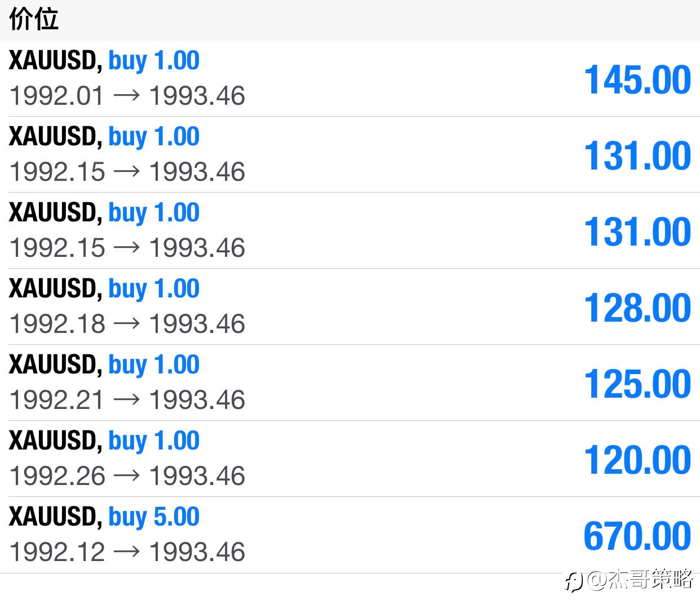700x614 pixels.
Task: Tap the 145.00 profit value
Action: pyautogui.click(x=637, y=79)
